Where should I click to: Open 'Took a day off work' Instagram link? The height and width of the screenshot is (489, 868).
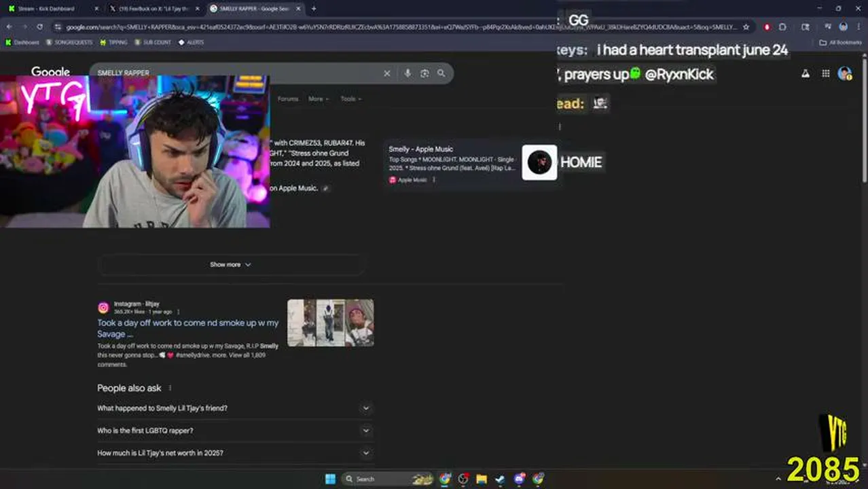[x=188, y=328]
